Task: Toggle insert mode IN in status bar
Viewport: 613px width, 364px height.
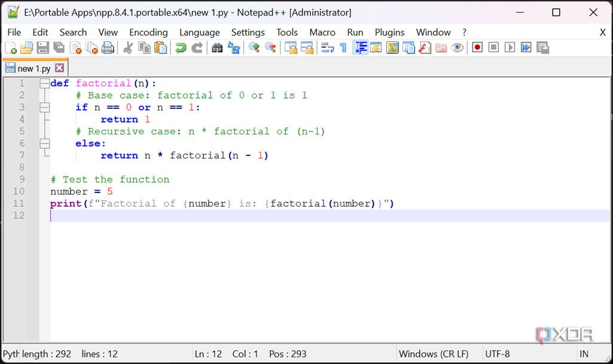Action: coord(584,354)
